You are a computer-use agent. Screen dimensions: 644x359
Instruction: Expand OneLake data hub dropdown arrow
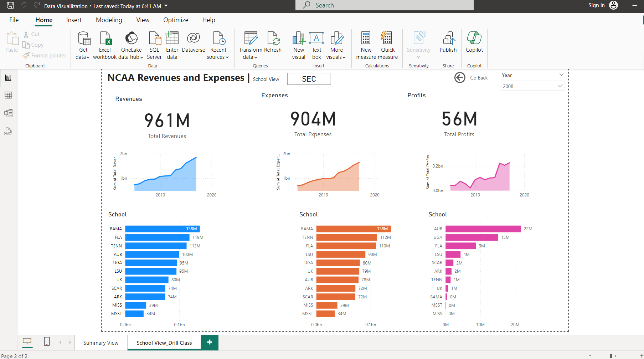(x=141, y=58)
